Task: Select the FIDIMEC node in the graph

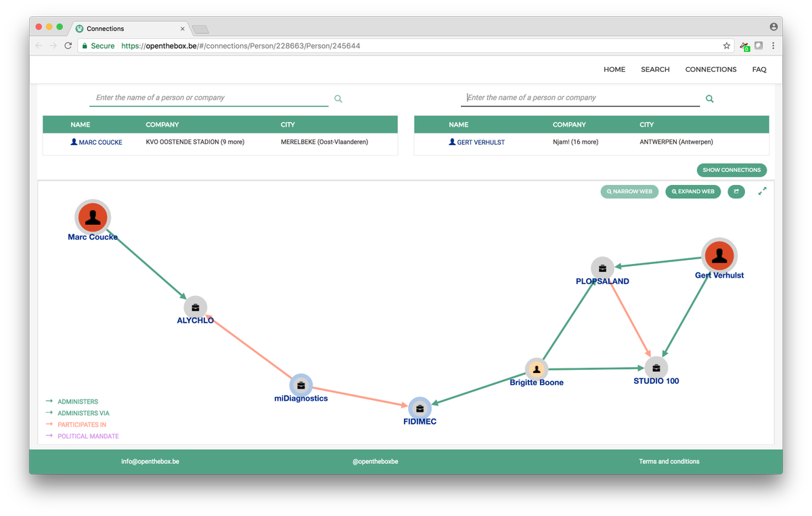Action: pos(420,408)
